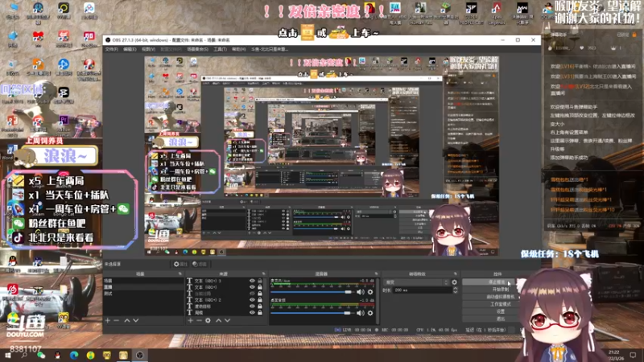The width and height of the screenshot is (644, 362).
Task: Toggle eye icon of the greyed-out source row
Action: [x=252, y=294]
